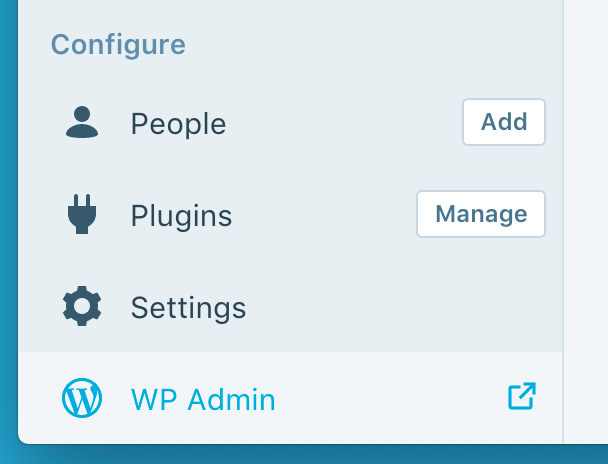Click the WordPress logo icon
608x464 pixels.
point(82,399)
